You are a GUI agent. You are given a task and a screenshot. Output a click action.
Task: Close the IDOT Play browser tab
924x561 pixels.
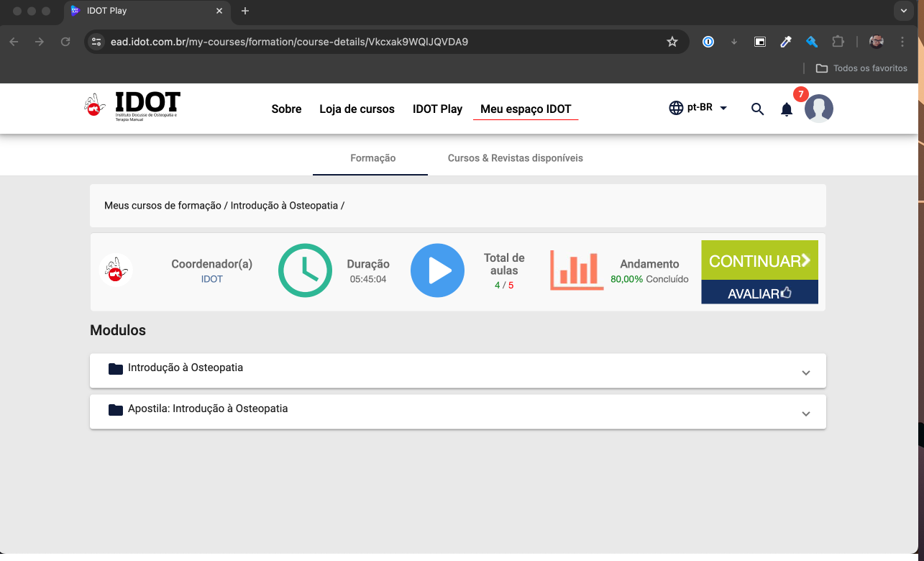pyautogui.click(x=220, y=11)
